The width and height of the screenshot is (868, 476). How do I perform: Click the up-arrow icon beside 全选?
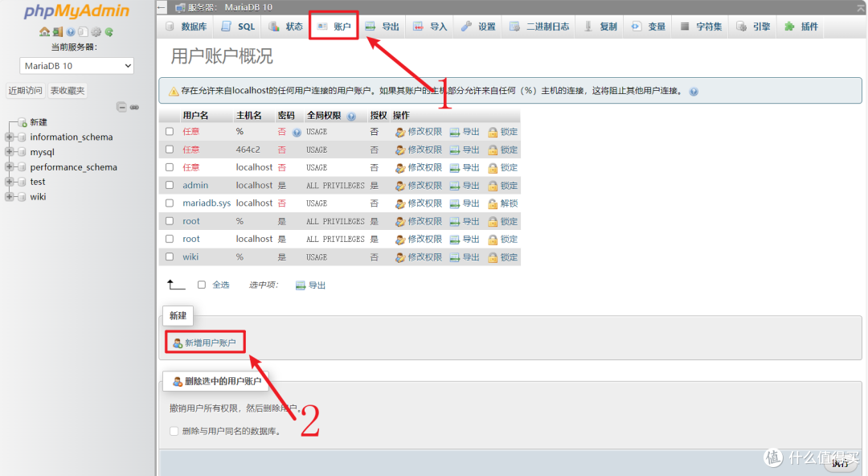coord(176,285)
